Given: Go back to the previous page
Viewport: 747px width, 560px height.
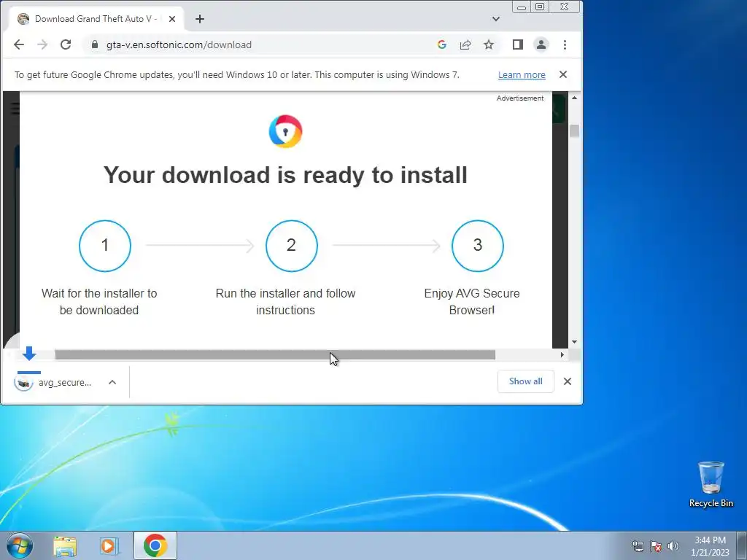Looking at the screenshot, I should pos(18,44).
